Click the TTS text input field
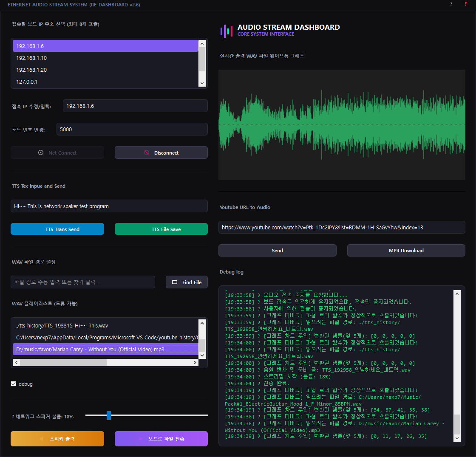476x457 pixels. (x=109, y=206)
